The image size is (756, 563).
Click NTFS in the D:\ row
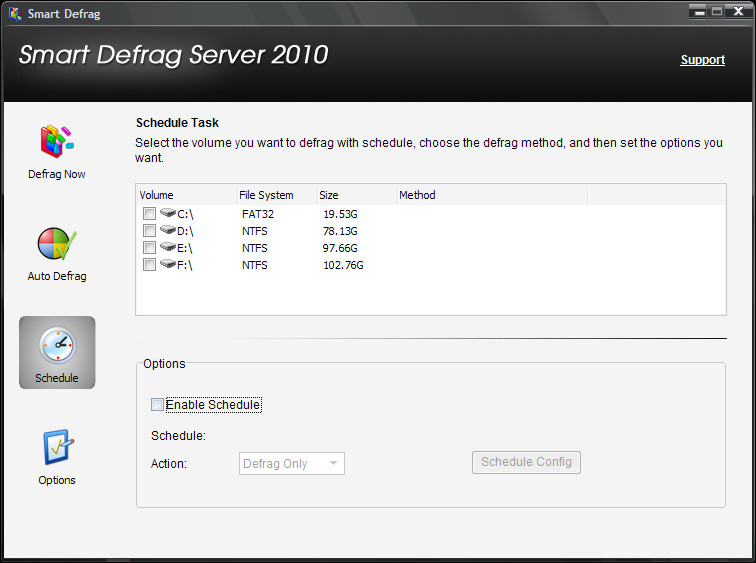click(x=255, y=231)
